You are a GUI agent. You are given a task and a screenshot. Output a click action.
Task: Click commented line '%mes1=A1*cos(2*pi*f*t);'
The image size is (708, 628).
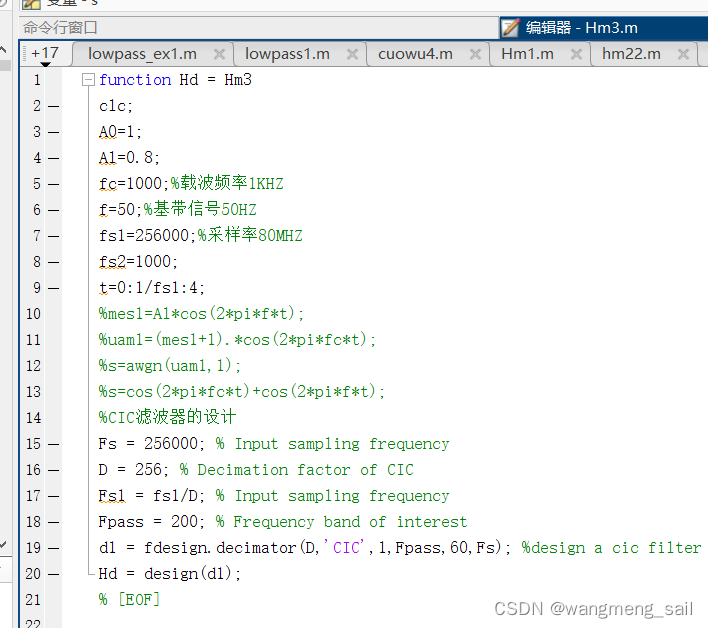pyautogui.click(x=201, y=314)
